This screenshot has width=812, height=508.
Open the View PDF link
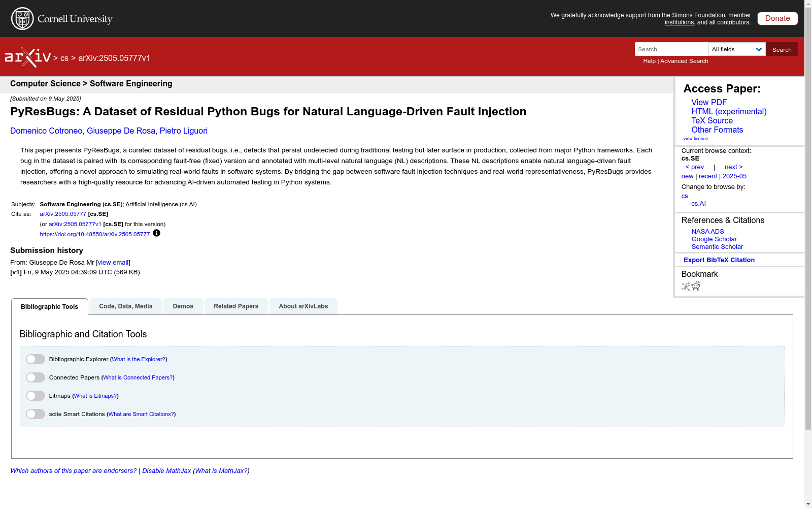point(709,102)
